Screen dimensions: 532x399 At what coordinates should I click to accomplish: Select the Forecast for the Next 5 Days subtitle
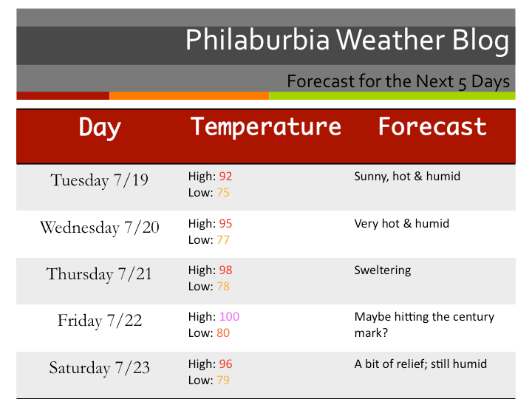(x=398, y=81)
